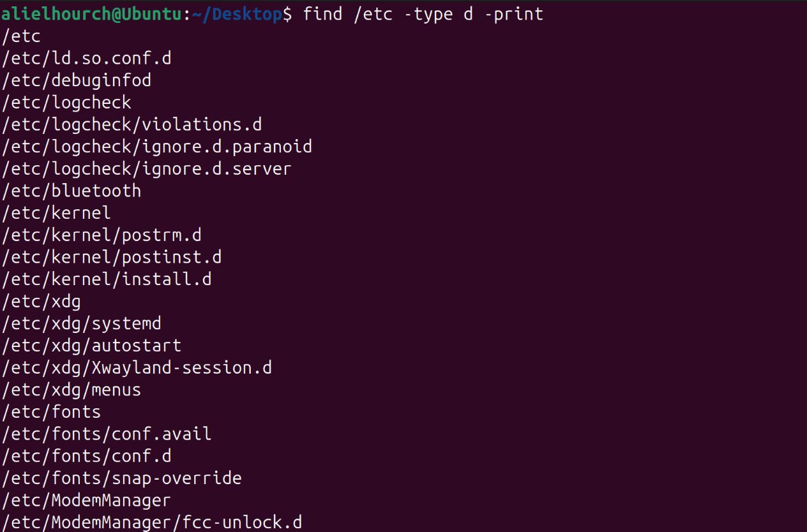The image size is (807, 532).
Task: Click the /etc/debuginfod line
Action: click(77, 80)
